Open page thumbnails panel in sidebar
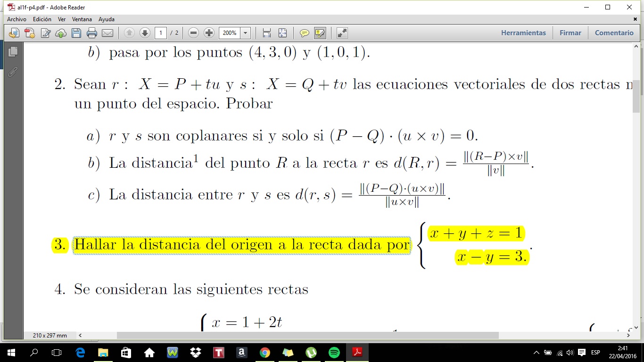The image size is (644, 362). click(x=13, y=51)
